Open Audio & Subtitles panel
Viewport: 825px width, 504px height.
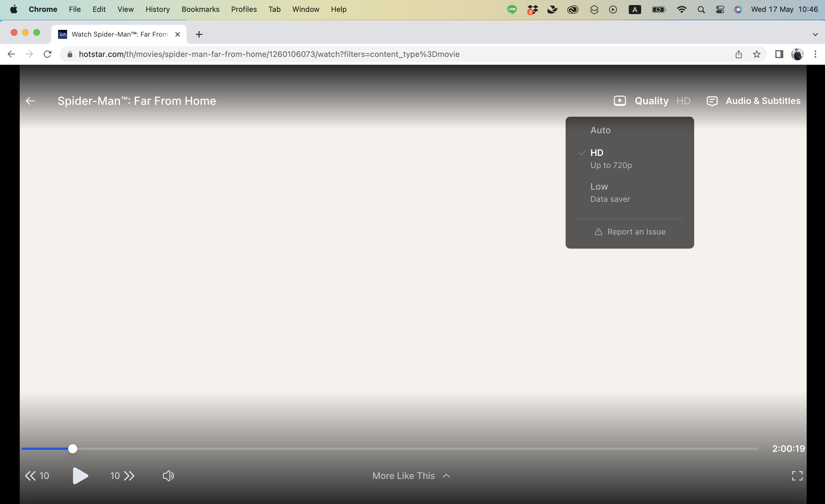coord(753,101)
